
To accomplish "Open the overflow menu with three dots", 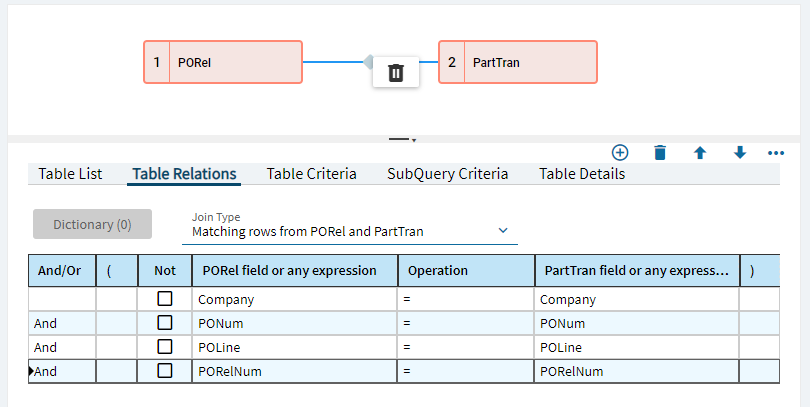I will (776, 153).
